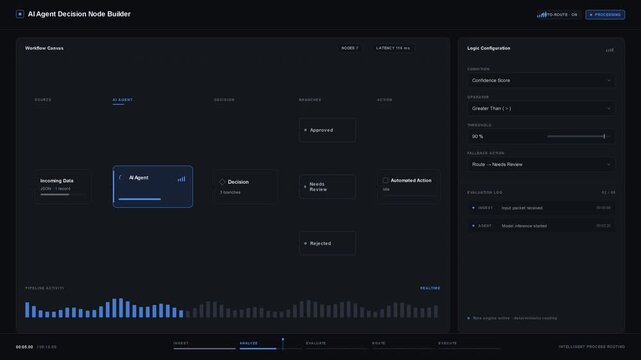This screenshot has width=641, height=360.
Task: Click the signal bars icon beside Auto-Route
Action: click(541, 15)
